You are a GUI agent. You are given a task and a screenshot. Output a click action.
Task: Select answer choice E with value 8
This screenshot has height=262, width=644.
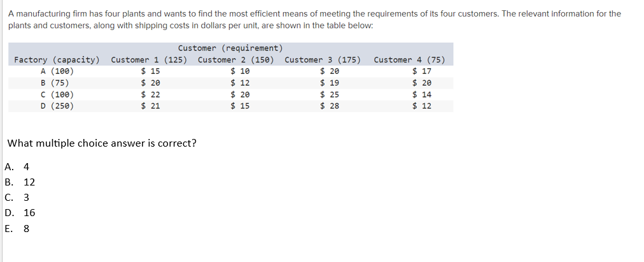coord(17,229)
